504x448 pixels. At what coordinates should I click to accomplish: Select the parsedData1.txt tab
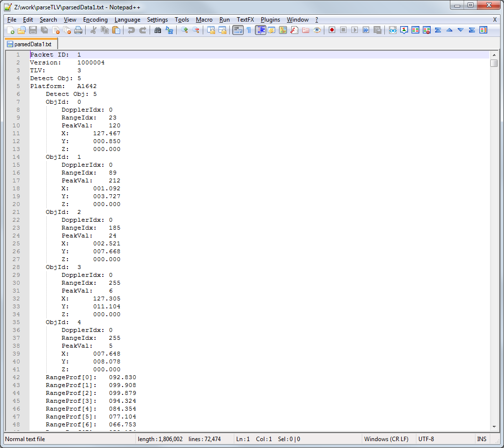pyautogui.click(x=31, y=44)
